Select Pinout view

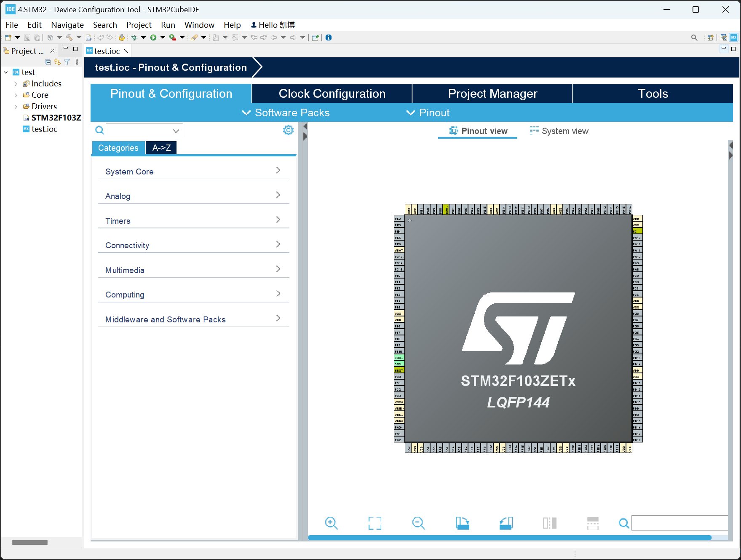tap(478, 131)
